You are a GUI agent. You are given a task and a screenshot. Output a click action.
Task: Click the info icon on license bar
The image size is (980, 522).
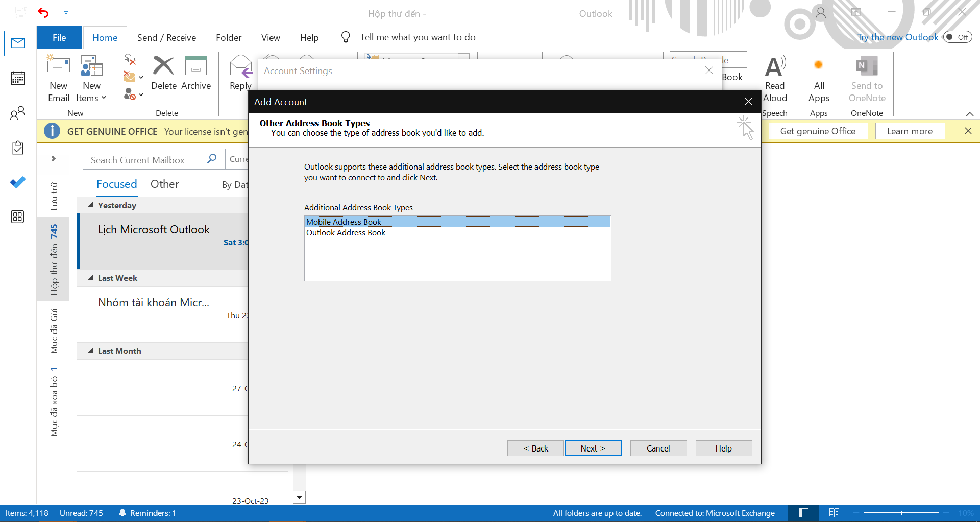52,131
